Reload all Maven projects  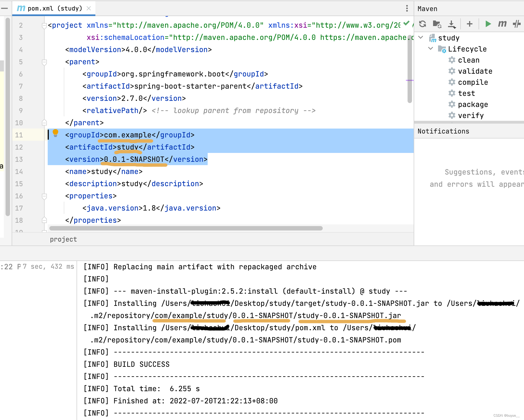coord(423,24)
